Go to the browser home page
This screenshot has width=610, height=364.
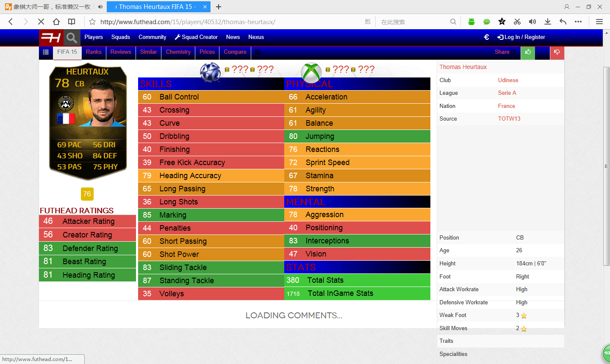[x=56, y=22]
